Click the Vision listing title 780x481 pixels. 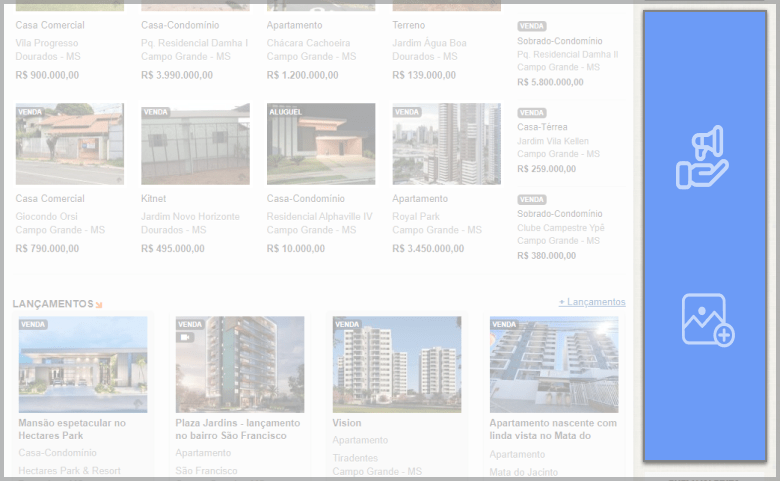point(347,423)
